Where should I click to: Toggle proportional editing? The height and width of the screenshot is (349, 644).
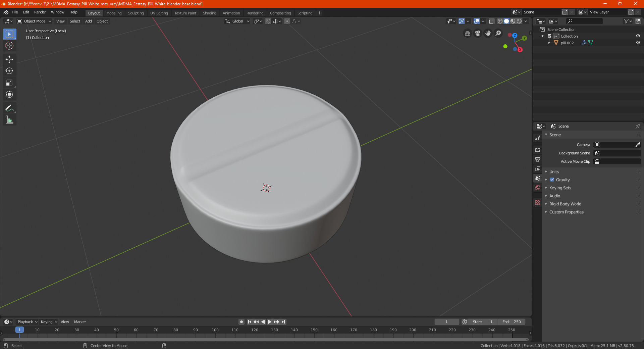[x=287, y=21]
